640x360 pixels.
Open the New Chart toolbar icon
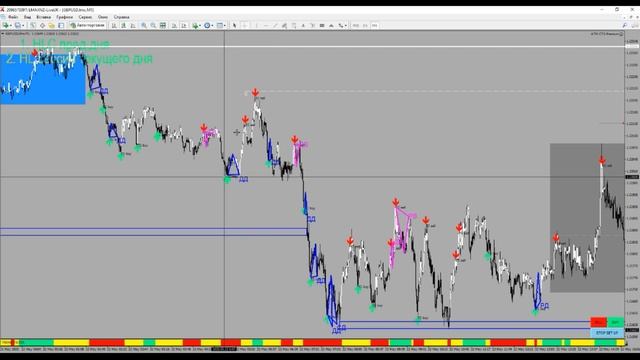pyautogui.click(x=5, y=25)
